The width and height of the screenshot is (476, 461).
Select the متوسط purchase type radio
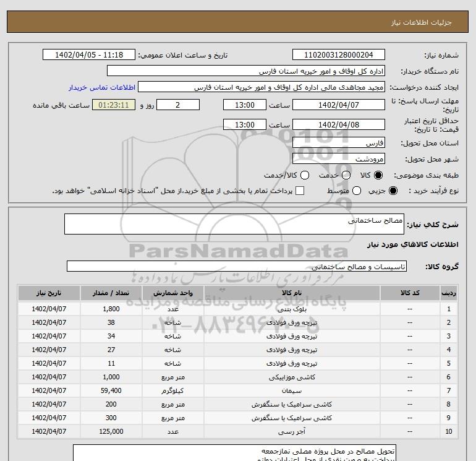click(x=357, y=191)
